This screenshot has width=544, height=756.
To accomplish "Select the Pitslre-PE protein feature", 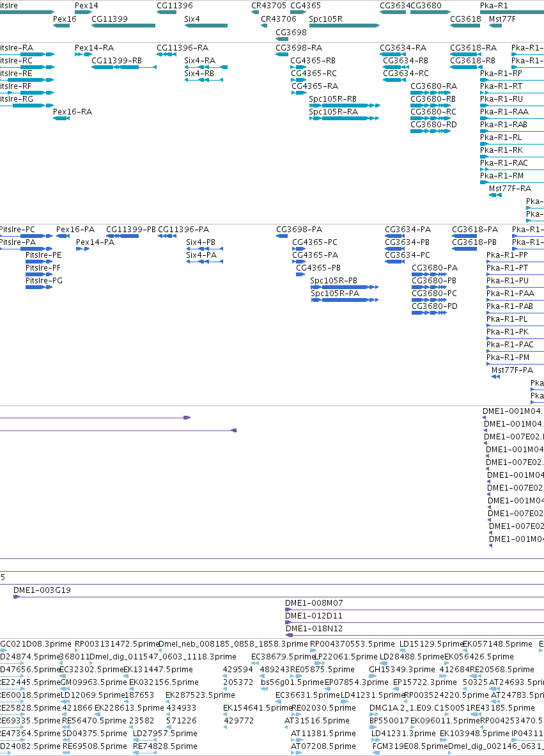I will [x=38, y=262].
